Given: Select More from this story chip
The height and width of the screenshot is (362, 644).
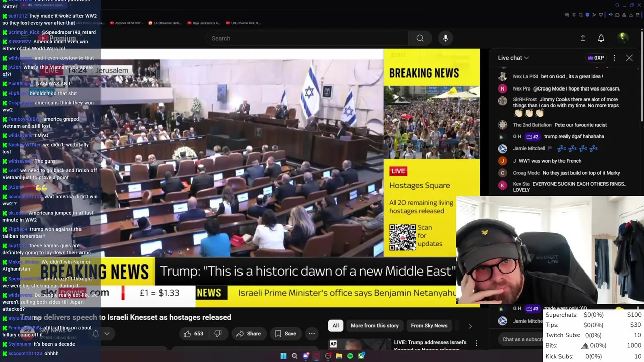Looking at the screenshot, I should [375, 326].
